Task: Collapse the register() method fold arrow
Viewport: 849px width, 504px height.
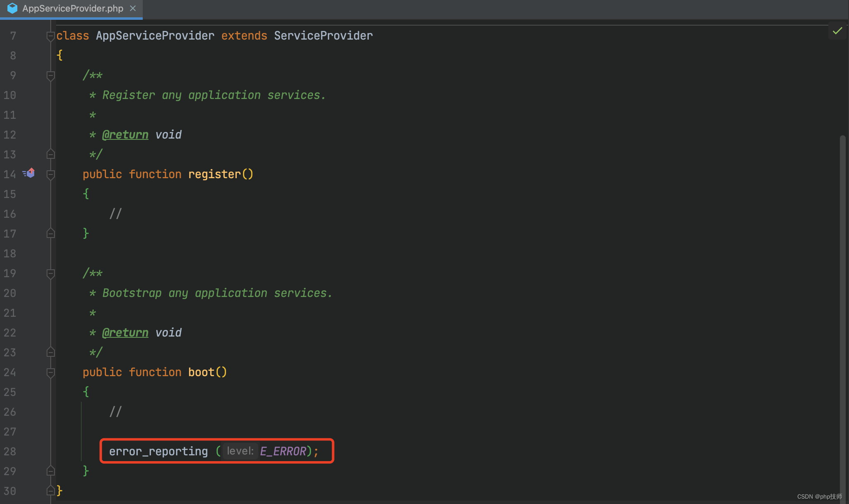Action: point(50,174)
